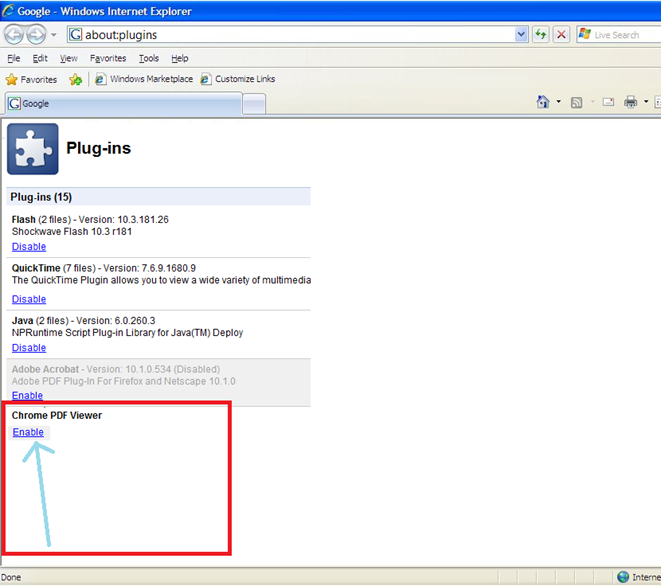Image resolution: width=661 pixels, height=586 pixels.
Task: Click the Back navigation arrow
Action: click(14, 35)
